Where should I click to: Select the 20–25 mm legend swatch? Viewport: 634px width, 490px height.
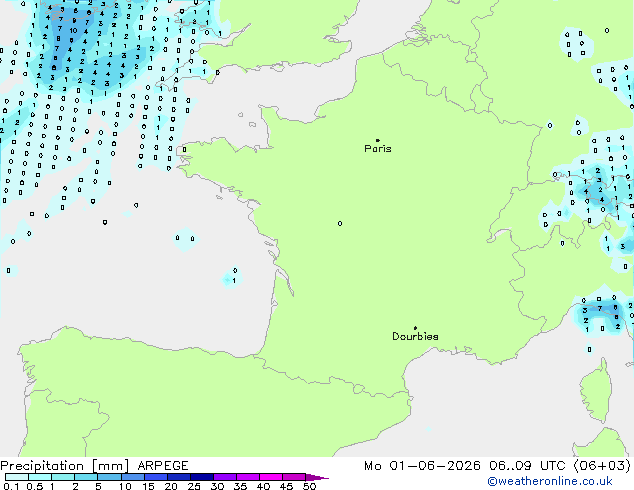point(178,477)
